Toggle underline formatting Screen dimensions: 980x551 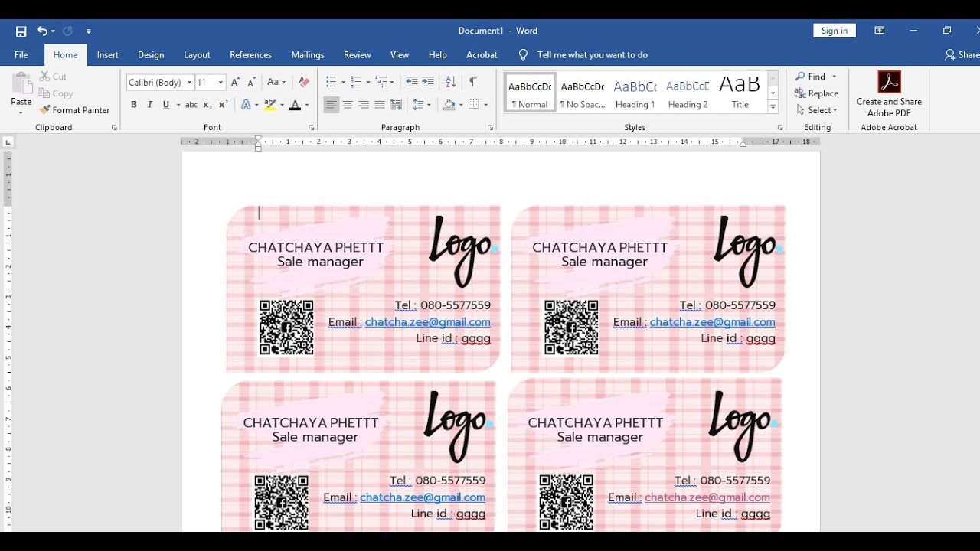tap(165, 105)
